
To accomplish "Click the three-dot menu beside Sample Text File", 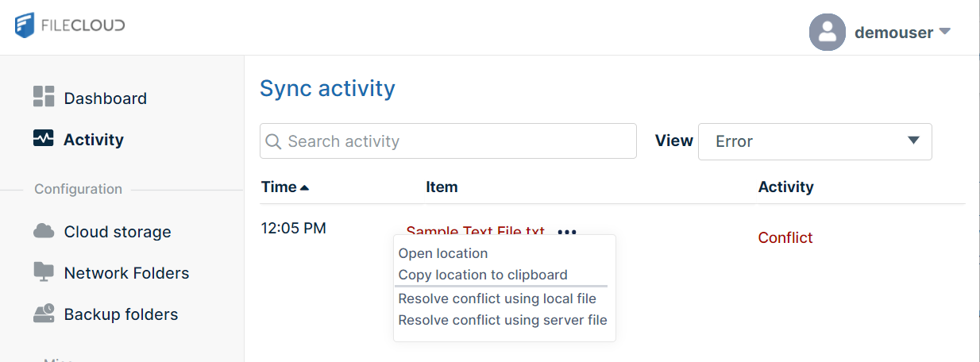I will [567, 232].
